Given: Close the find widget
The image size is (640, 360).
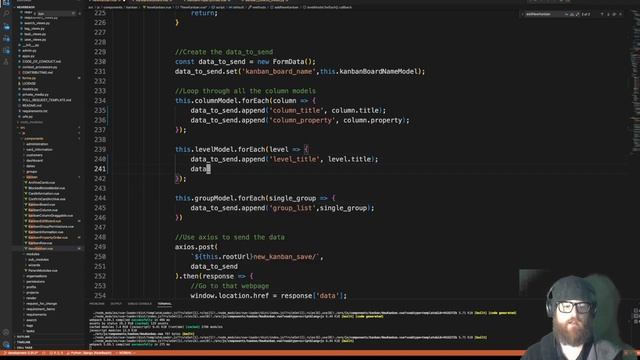Looking at the screenshot, I should [x=620, y=14].
